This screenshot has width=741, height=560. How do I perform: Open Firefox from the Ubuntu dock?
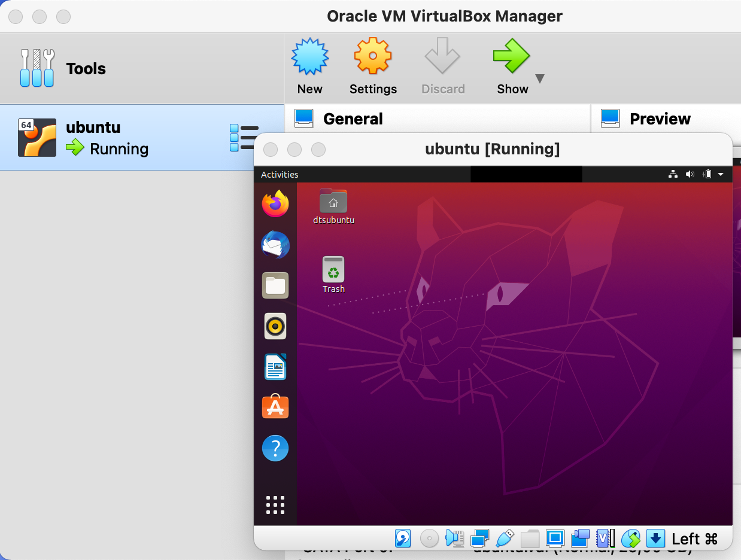click(275, 203)
